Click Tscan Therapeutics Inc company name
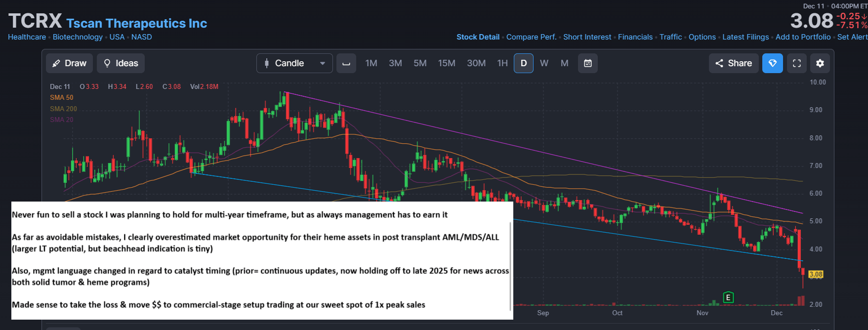Screen dimensions: 868x330 coord(136,23)
